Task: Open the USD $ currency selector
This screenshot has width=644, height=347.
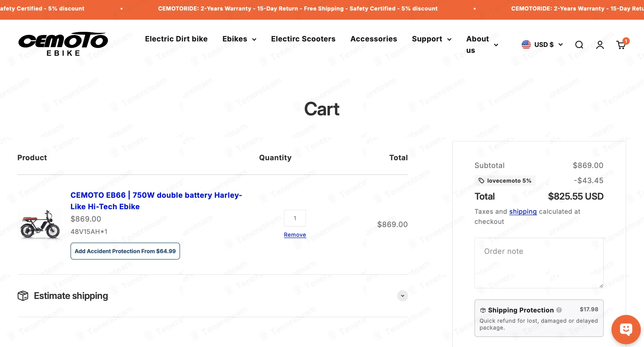Action: tap(542, 44)
